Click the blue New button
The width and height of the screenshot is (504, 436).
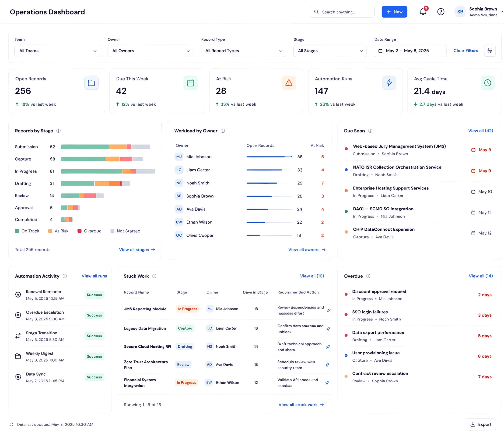click(x=394, y=12)
